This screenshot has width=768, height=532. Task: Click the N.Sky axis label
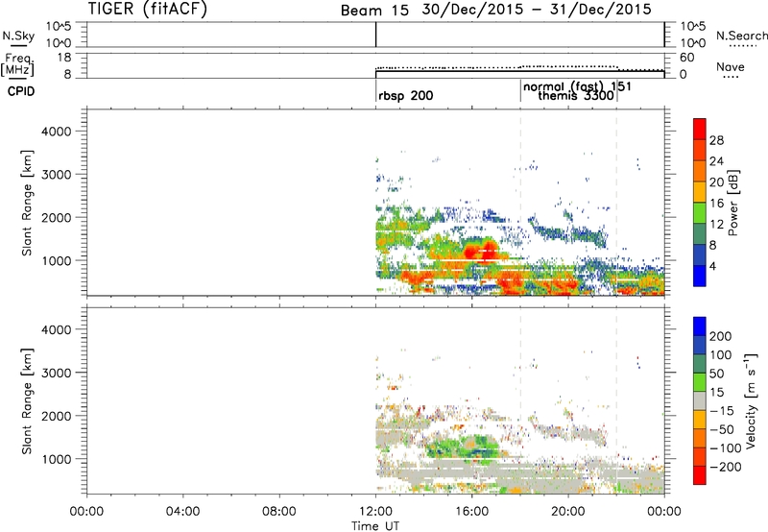point(18,36)
